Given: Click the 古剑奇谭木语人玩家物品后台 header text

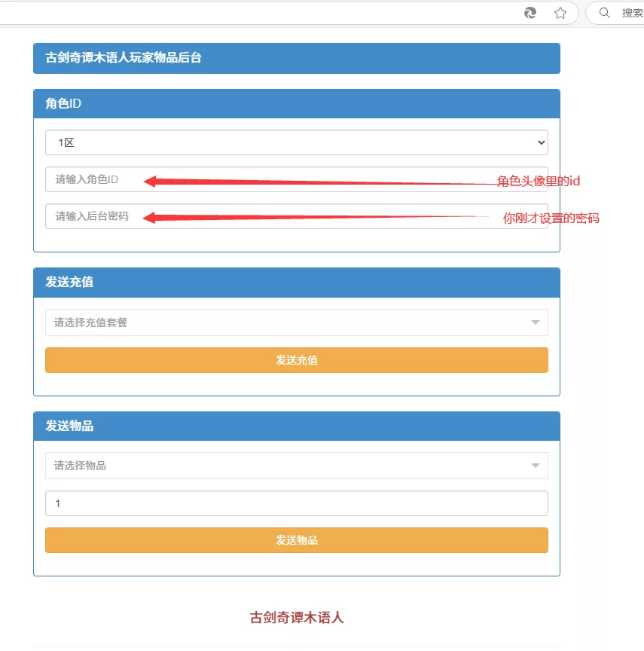Looking at the screenshot, I should click(124, 58).
